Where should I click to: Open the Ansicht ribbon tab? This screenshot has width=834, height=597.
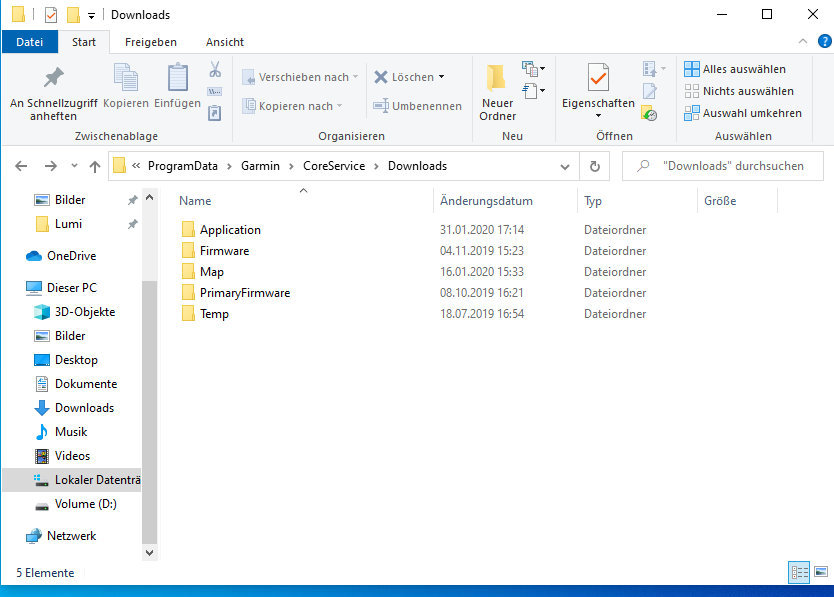(224, 42)
